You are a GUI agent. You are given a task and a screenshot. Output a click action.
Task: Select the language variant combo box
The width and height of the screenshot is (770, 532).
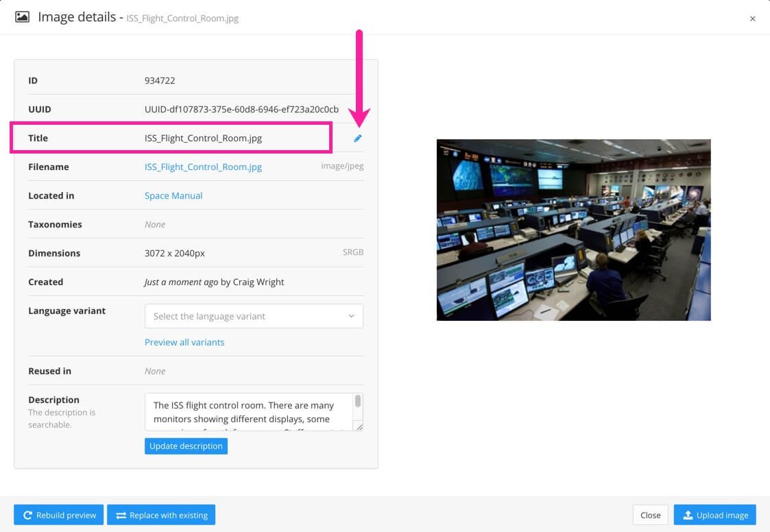(254, 316)
